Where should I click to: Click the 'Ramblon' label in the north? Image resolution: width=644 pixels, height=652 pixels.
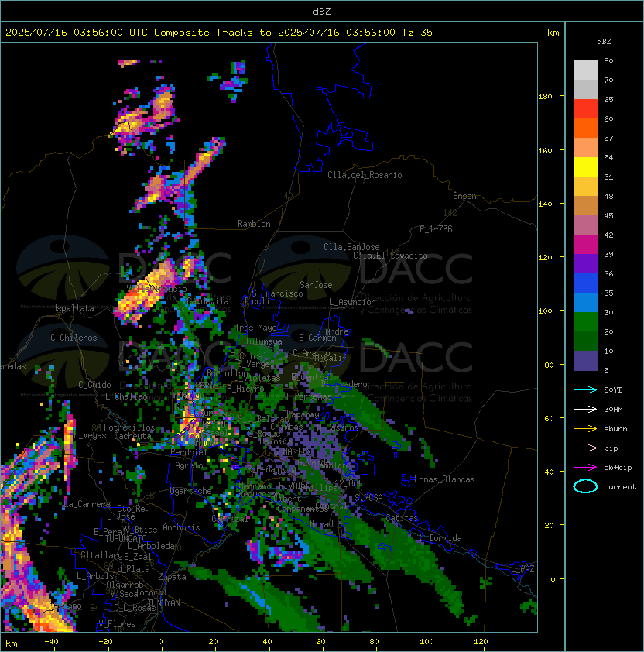pyautogui.click(x=254, y=224)
